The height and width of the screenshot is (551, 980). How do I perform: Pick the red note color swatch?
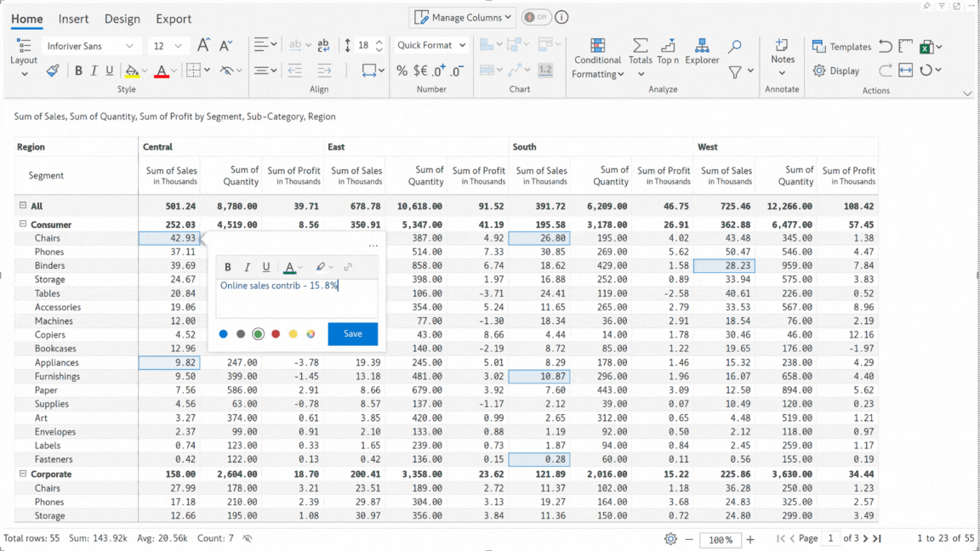[276, 334]
